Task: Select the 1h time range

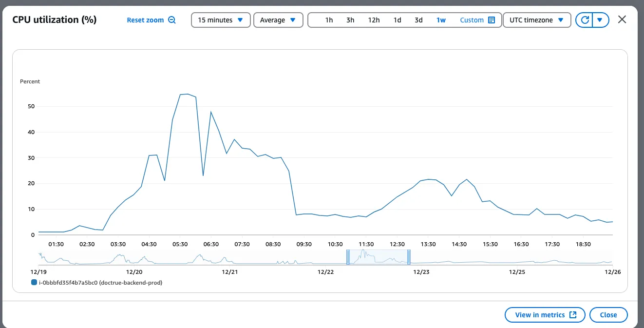Action: [329, 20]
